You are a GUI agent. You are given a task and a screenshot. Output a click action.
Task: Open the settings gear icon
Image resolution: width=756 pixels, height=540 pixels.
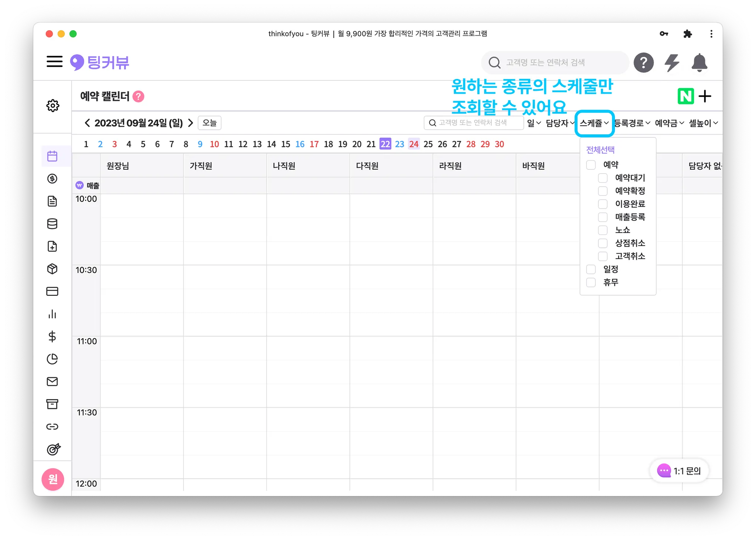point(53,105)
